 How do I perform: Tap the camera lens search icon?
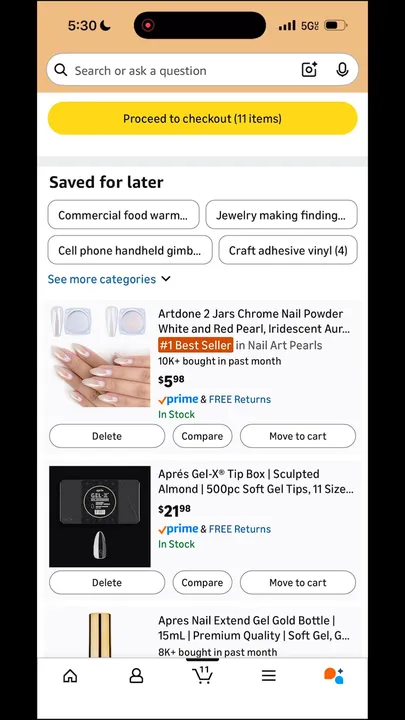(309, 70)
